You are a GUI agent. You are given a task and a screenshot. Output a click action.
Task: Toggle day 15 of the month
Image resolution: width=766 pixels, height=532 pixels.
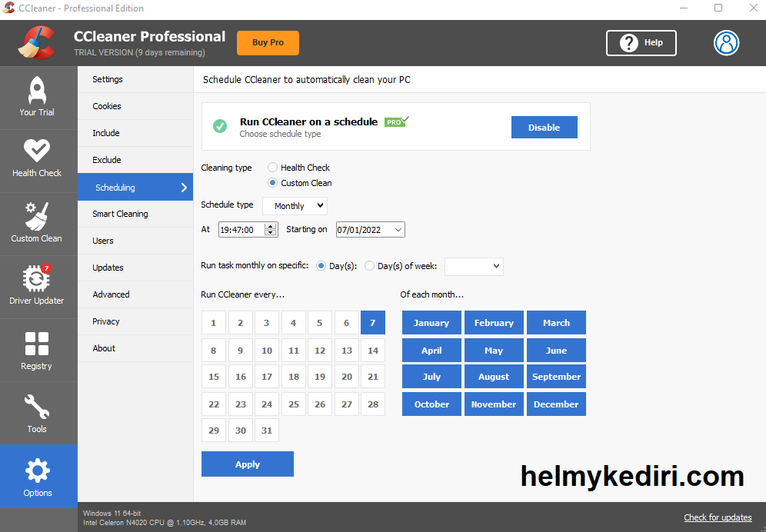[214, 377]
